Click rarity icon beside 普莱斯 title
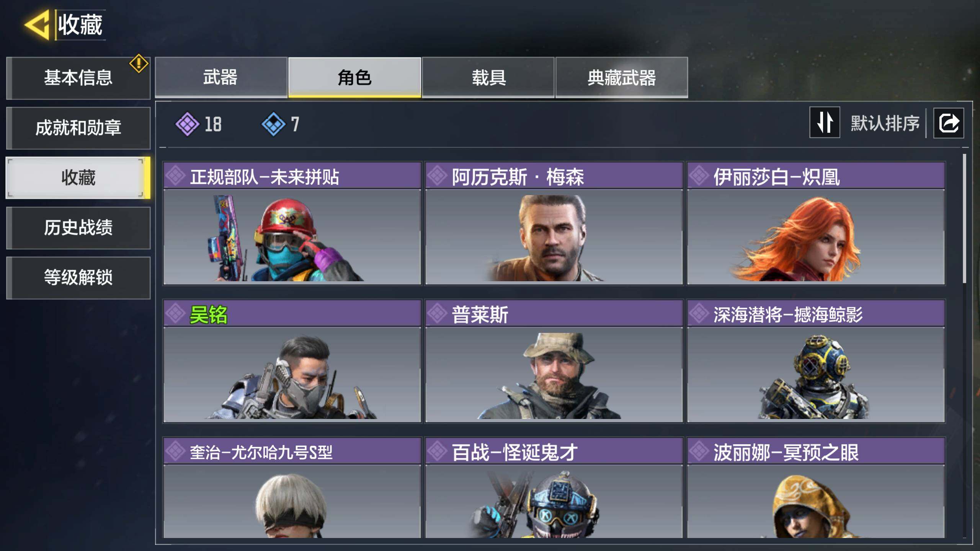Image resolution: width=980 pixels, height=551 pixels. [437, 313]
